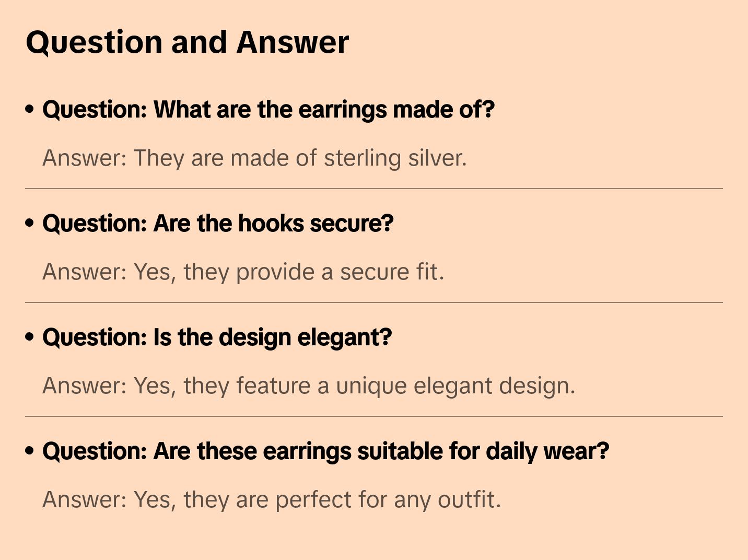Click the divider below the secure fit answer

(374, 302)
